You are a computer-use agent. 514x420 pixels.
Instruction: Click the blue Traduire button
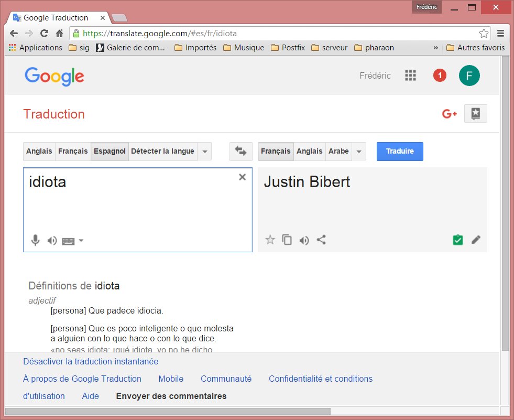(x=400, y=151)
